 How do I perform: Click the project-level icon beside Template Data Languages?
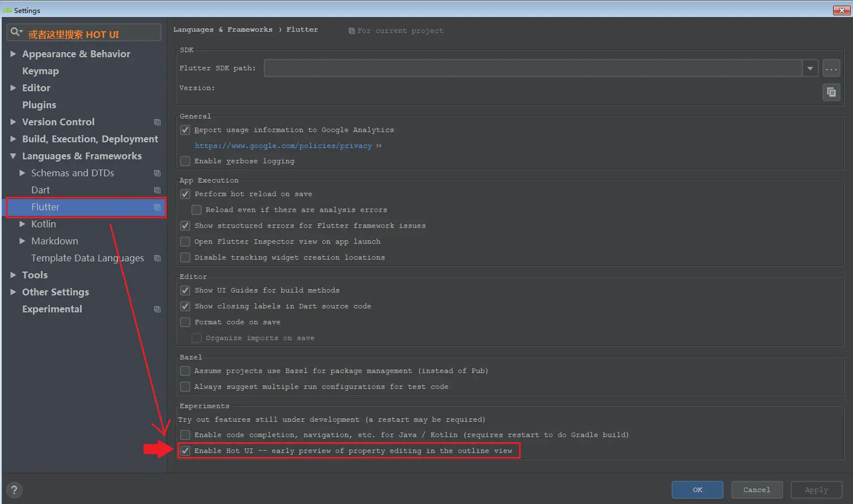[x=158, y=258]
